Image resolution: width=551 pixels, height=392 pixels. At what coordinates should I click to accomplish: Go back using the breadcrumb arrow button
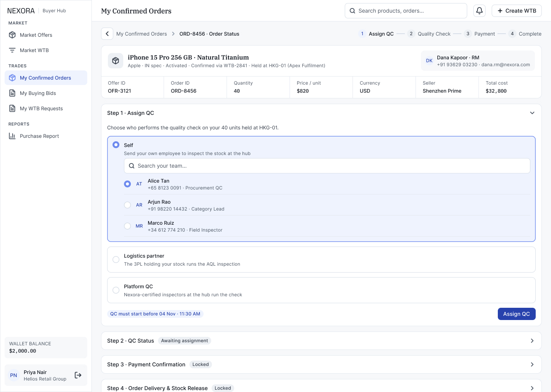pyautogui.click(x=107, y=34)
